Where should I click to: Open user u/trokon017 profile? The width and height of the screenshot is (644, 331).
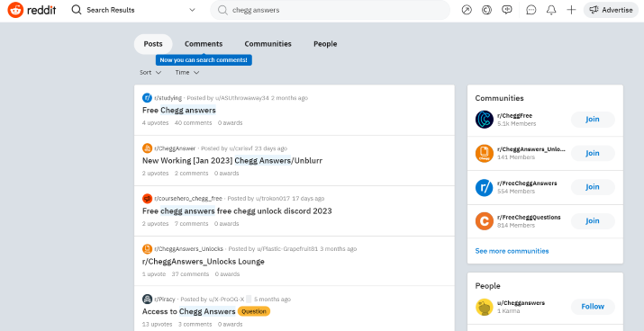pyautogui.click(x=273, y=199)
